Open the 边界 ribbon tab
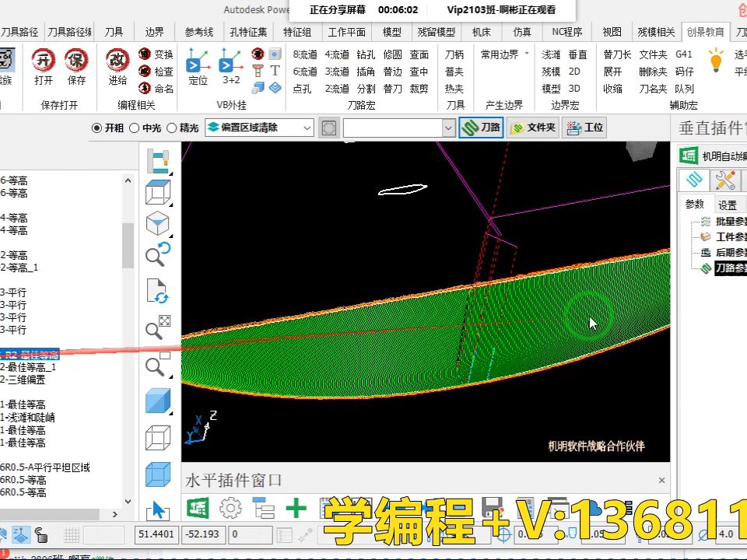The height and width of the screenshot is (560, 747). pyautogui.click(x=154, y=32)
